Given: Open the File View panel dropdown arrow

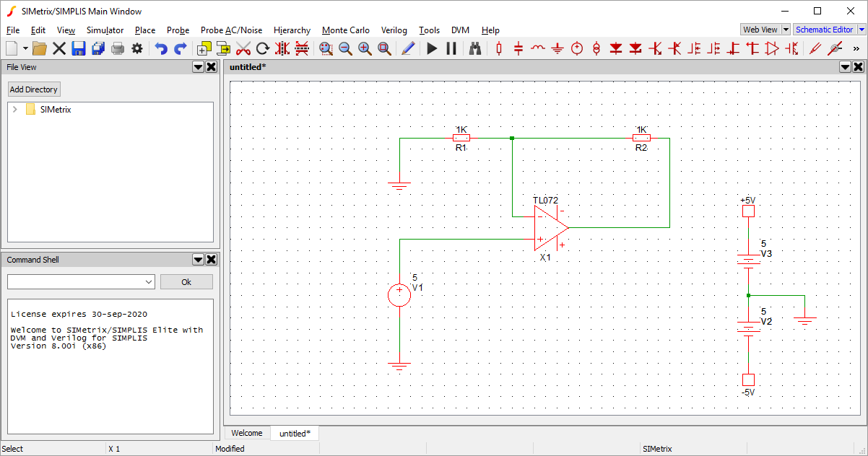Looking at the screenshot, I should pos(198,67).
